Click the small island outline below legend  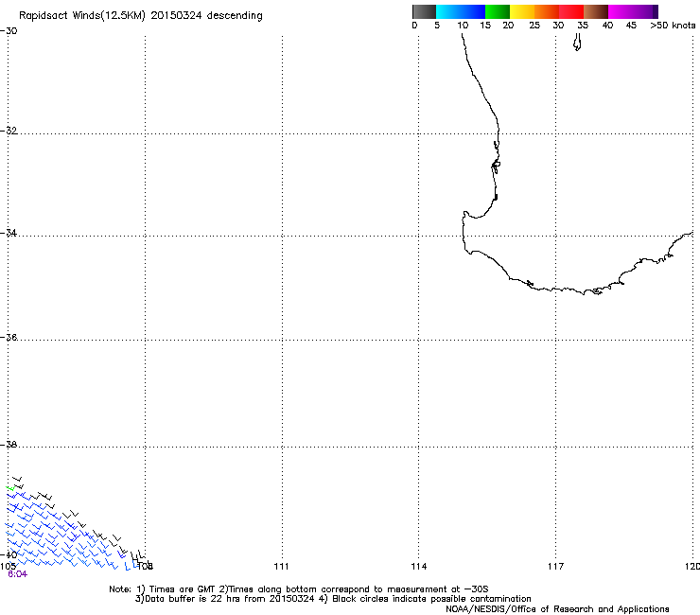(x=577, y=43)
